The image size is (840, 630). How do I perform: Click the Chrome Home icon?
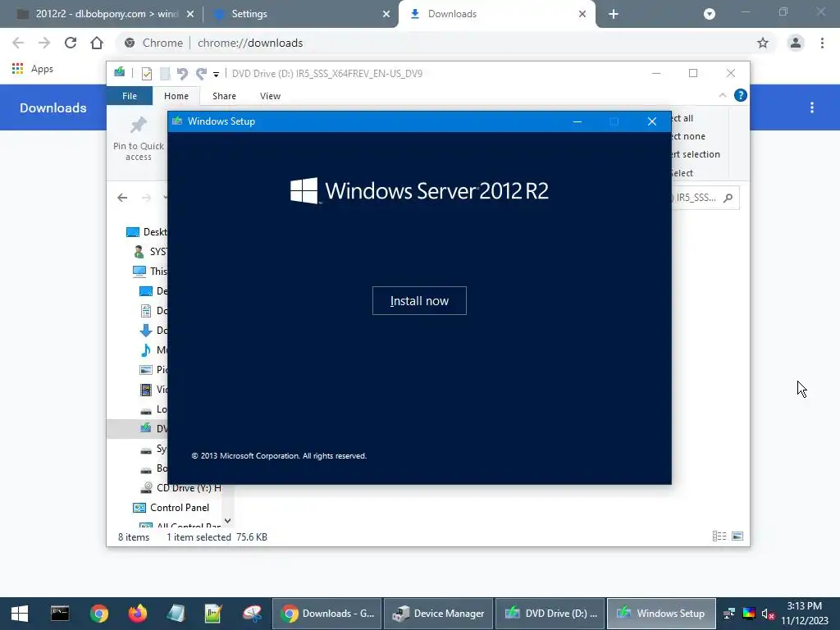pyautogui.click(x=97, y=43)
